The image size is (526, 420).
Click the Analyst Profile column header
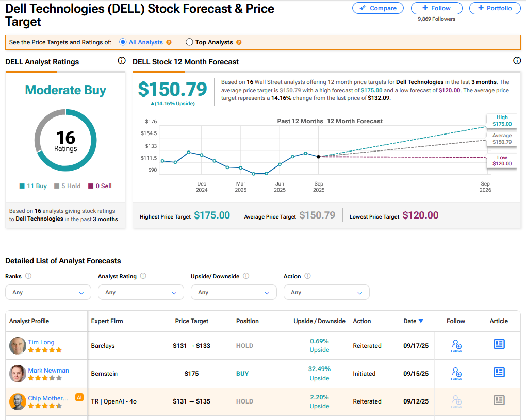[x=29, y=321]
